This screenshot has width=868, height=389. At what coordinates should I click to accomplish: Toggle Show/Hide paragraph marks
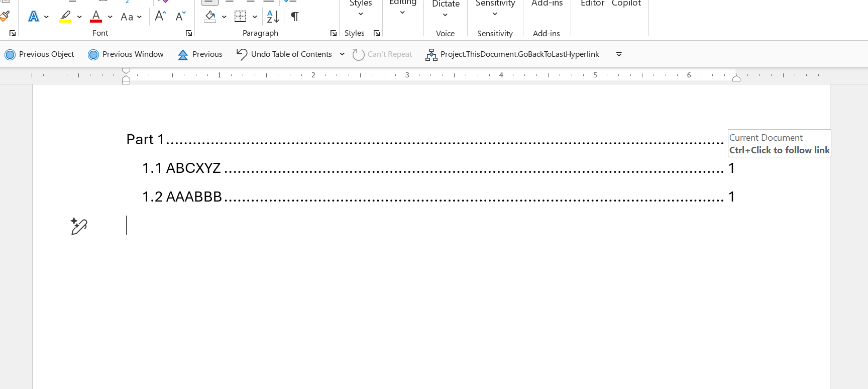295,17
